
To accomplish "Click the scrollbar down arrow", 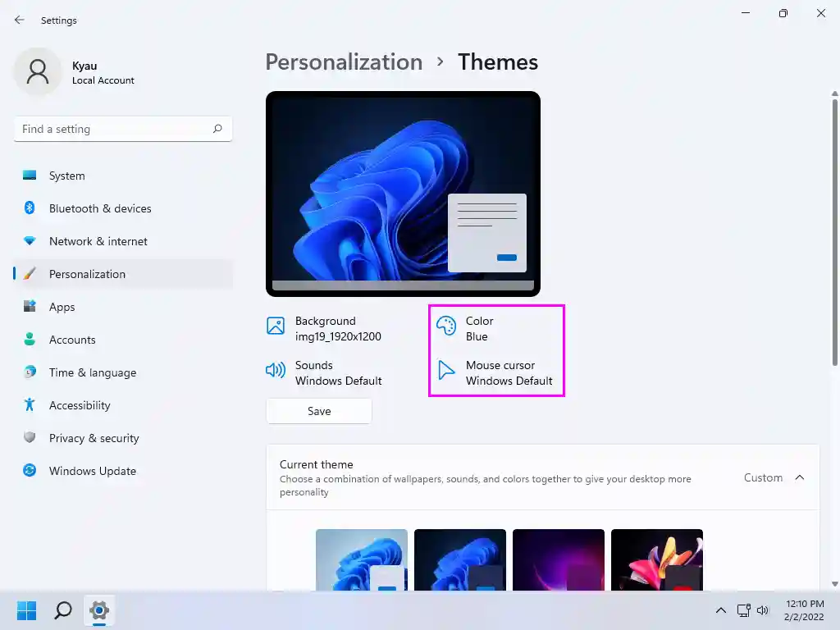I will (x=834, y=584).
